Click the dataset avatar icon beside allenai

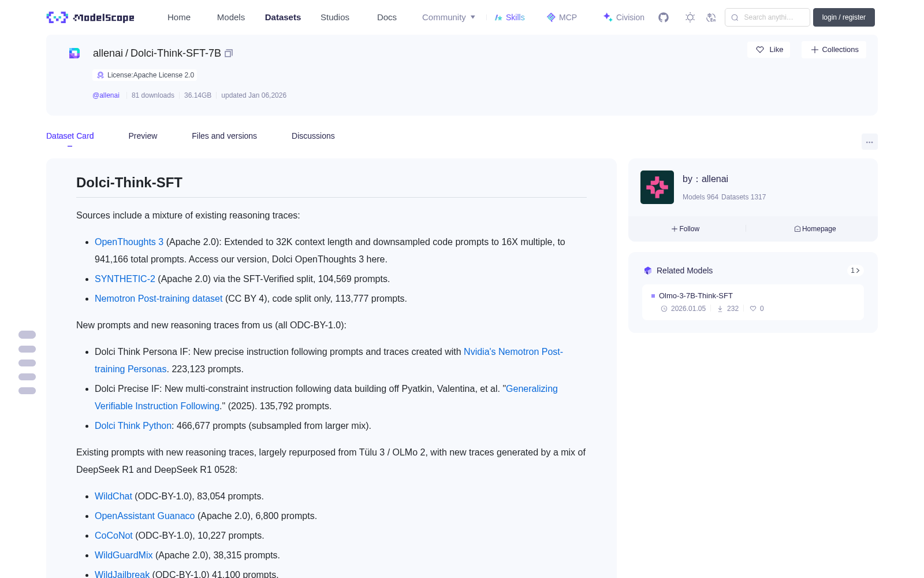(x=74, y=53)
